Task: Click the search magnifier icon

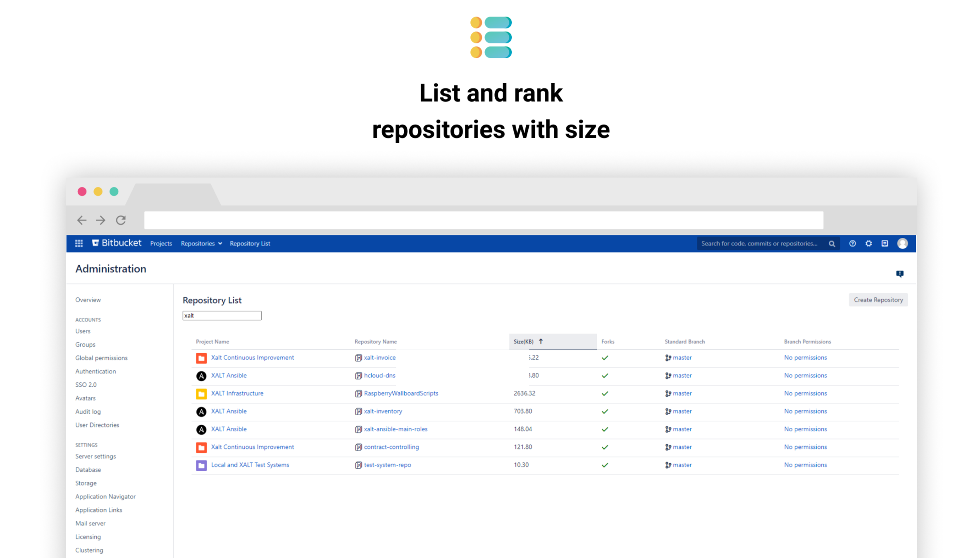Action: pyautogui.click(x=832, y=244)
